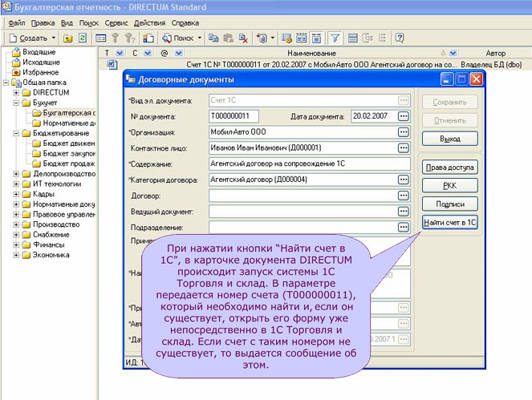Click the calendar table view toolbar icon
Viewport: 532px width, 400px height.
click(x=301, y=38)
